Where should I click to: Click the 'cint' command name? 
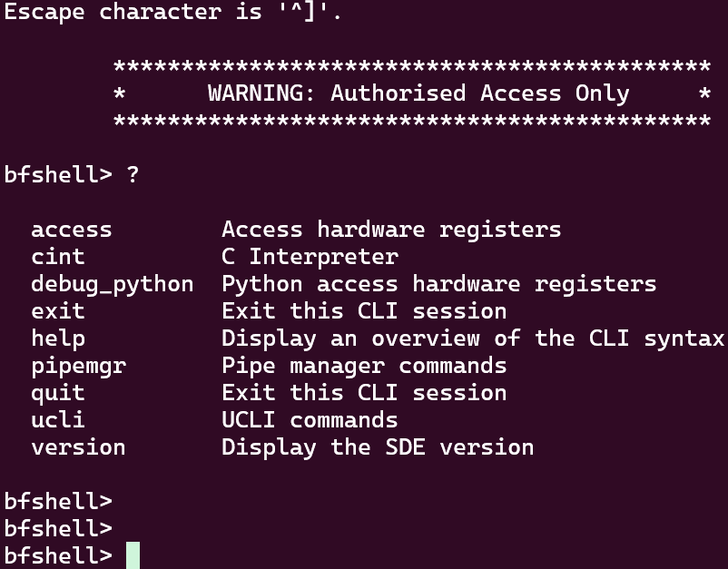pos(58,257)
